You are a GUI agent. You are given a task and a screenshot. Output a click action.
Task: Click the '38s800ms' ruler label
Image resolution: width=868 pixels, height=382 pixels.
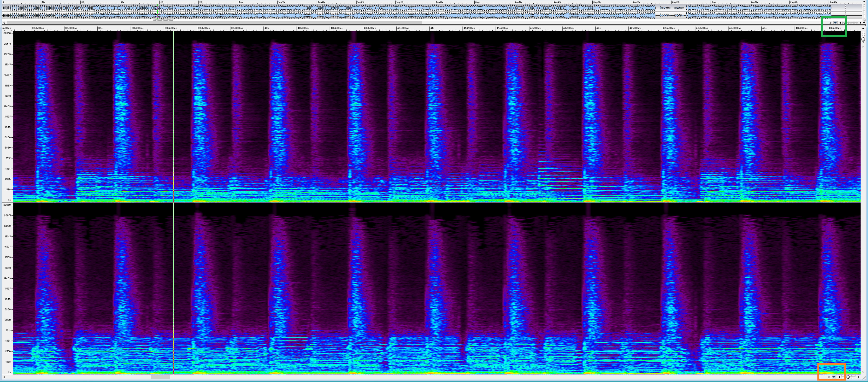pos(71,28)
